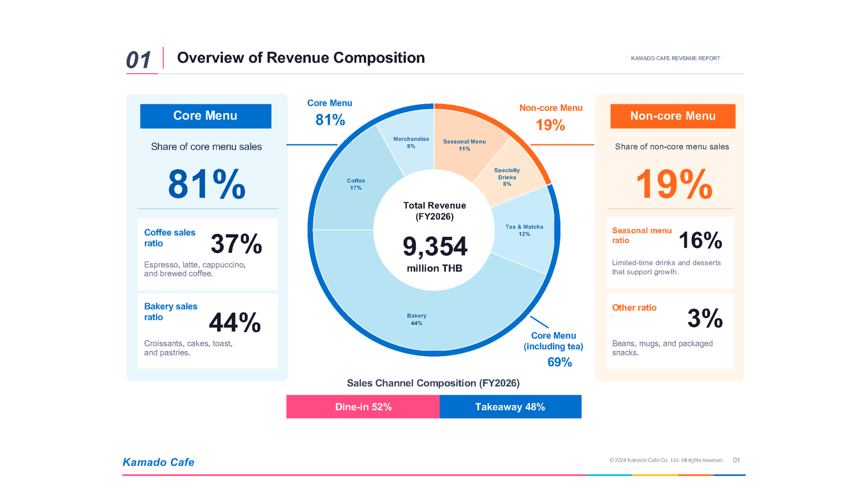Image resolution: width=868 pixels, height=488 pixels.
Task: Click the large orange '19%' figure
Action: coord(674,184)
